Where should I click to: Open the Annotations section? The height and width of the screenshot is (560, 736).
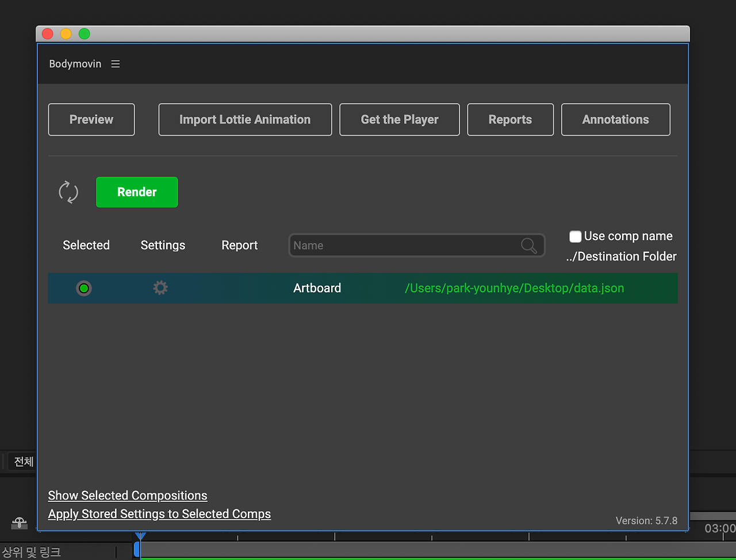coord(615,120)
